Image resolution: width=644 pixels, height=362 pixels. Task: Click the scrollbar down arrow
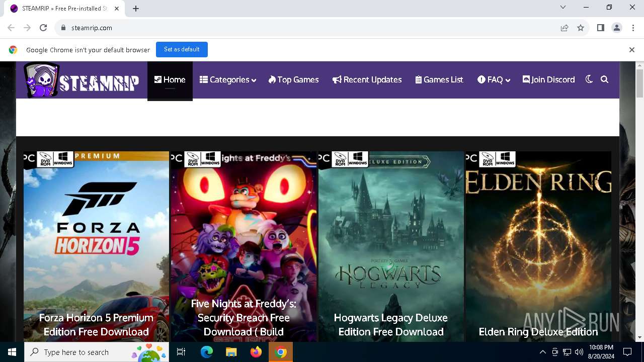click(639, 337)
